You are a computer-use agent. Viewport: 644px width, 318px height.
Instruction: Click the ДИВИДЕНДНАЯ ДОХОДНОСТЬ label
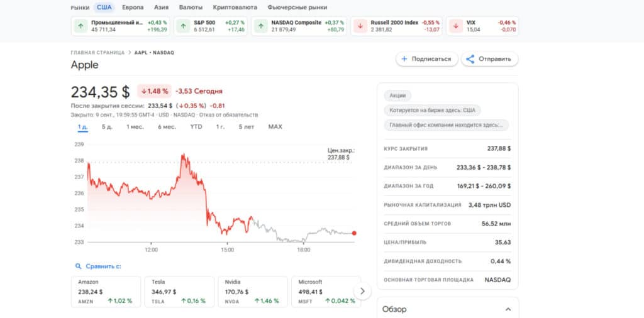pos(423,261)
